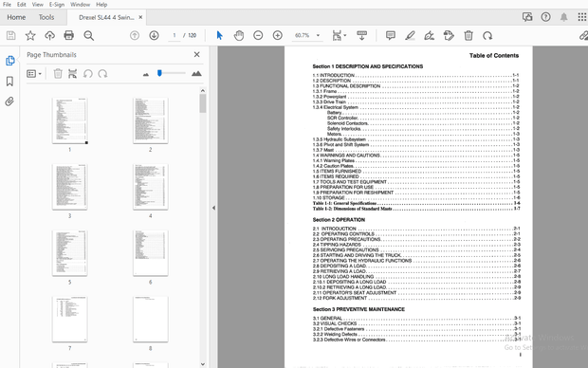This screenshot has height=368, width=588.
Task: Click the thumbnail size slider handle
Action: pos(159,73)
